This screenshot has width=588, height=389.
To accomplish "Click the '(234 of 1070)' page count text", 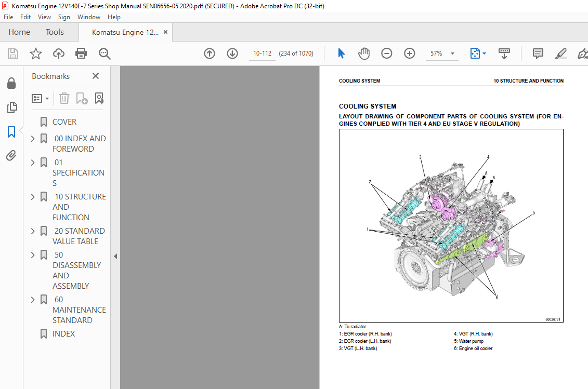I will click(296, 53).
